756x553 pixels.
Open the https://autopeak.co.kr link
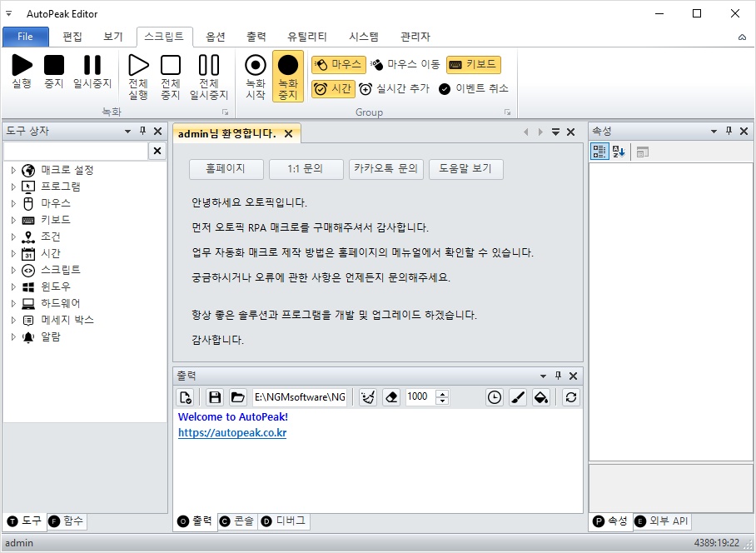point(232,433)
